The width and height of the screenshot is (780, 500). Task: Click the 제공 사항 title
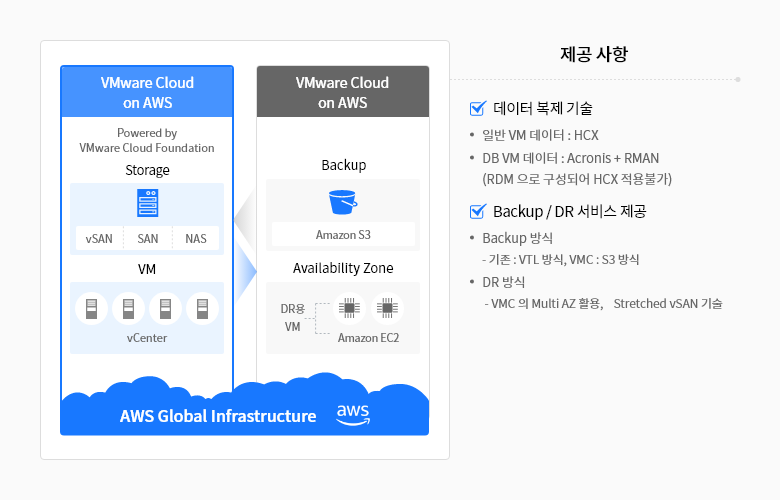[594, 54]
